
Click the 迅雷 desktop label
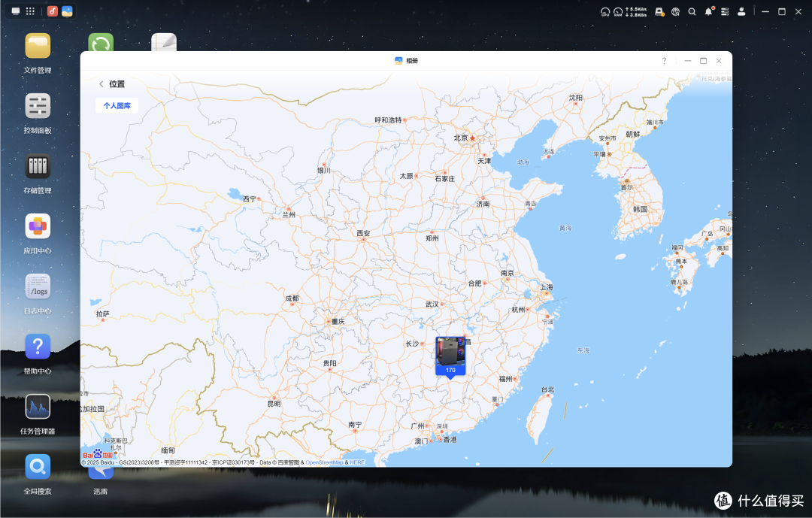[101, 491]
